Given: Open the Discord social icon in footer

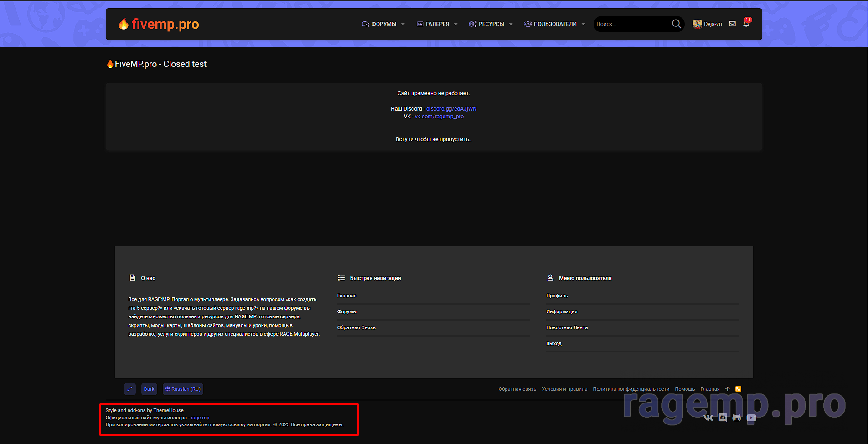Looking at the screenshot, I should (x=723, y=418).
